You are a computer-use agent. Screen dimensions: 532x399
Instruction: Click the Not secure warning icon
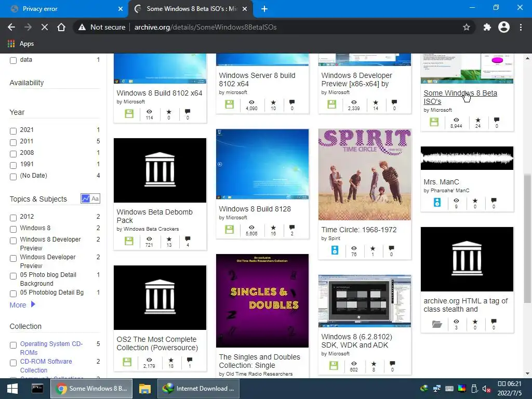click(x=82, y=27)
